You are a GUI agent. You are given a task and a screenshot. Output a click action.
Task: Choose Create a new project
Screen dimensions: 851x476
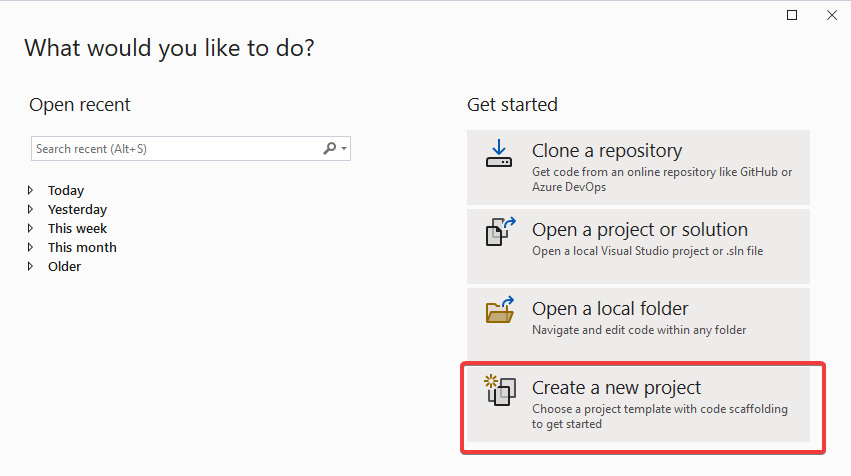(x=638, y=404)
